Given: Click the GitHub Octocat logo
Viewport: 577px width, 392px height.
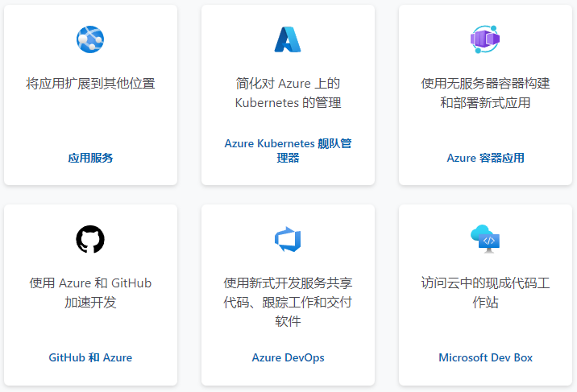Looking at the screenshot, I should [x=90, y=239].
